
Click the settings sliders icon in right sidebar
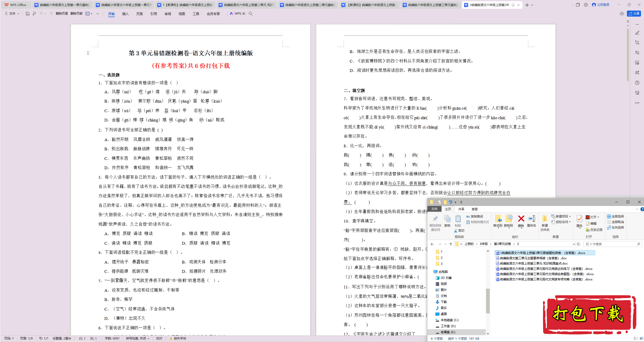click(637, 53)
